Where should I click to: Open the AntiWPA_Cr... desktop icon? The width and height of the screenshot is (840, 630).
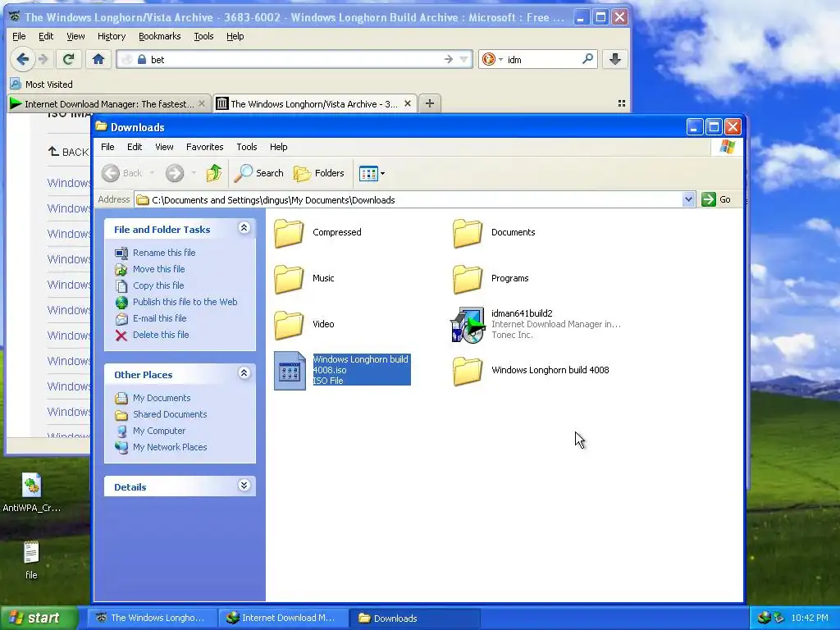pyautogui.click(x=32, y=493)
